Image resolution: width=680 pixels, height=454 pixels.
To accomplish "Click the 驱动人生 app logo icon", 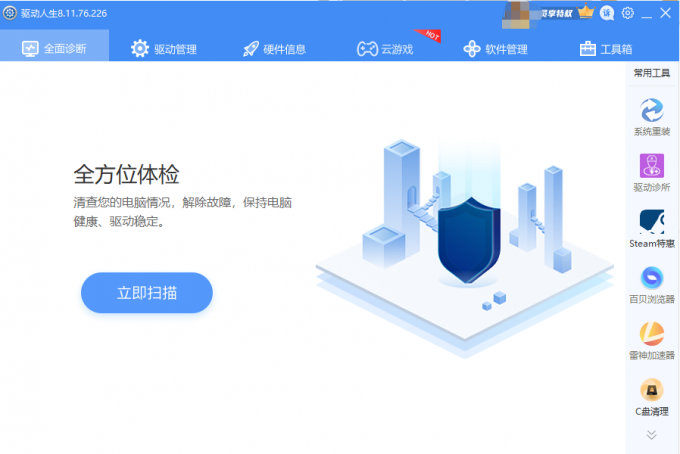I will [x=10, y=13].
